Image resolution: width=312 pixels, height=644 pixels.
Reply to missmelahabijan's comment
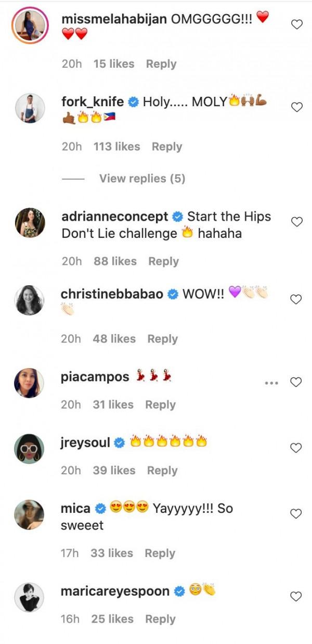(161, 64)
